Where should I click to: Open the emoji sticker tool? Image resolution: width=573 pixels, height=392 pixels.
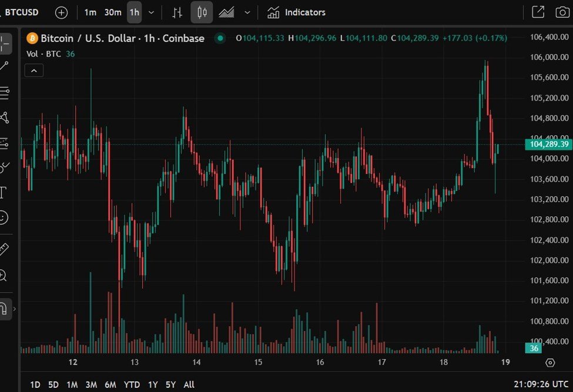pos(4,217)
